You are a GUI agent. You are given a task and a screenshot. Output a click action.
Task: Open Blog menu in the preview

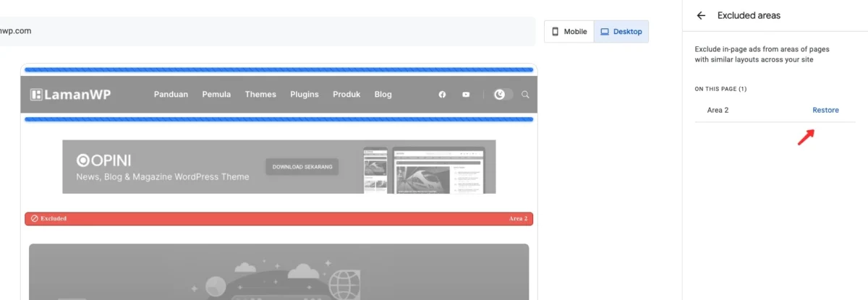pyautogui.click(x=383, y=95)
